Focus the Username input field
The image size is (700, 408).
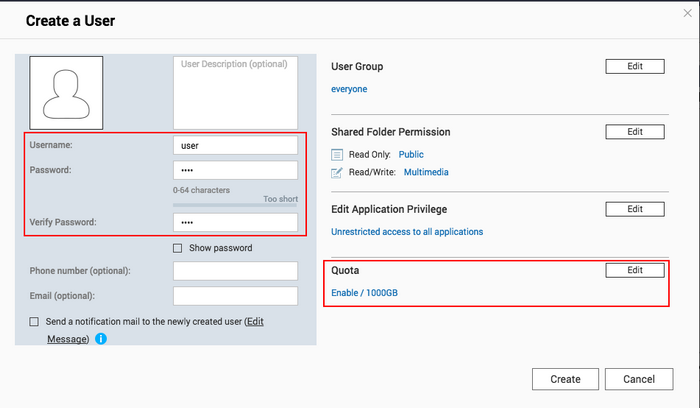pyautogui.click(x=235, y=146)
